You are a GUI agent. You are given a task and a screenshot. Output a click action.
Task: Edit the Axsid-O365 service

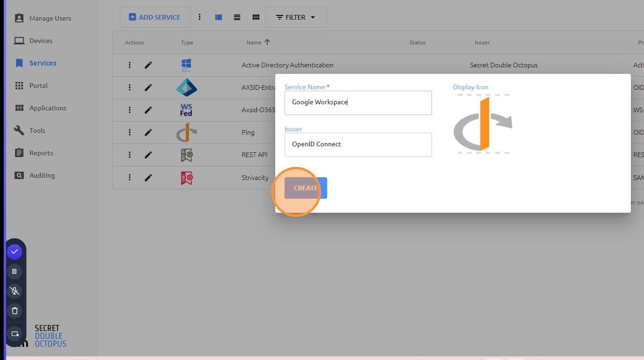pos(148,110)
